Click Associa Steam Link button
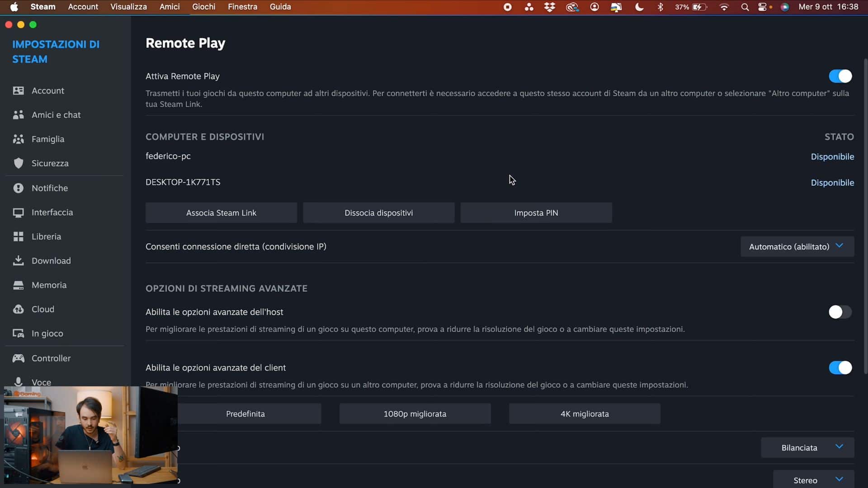868x488 pixels. coord(221,213)
